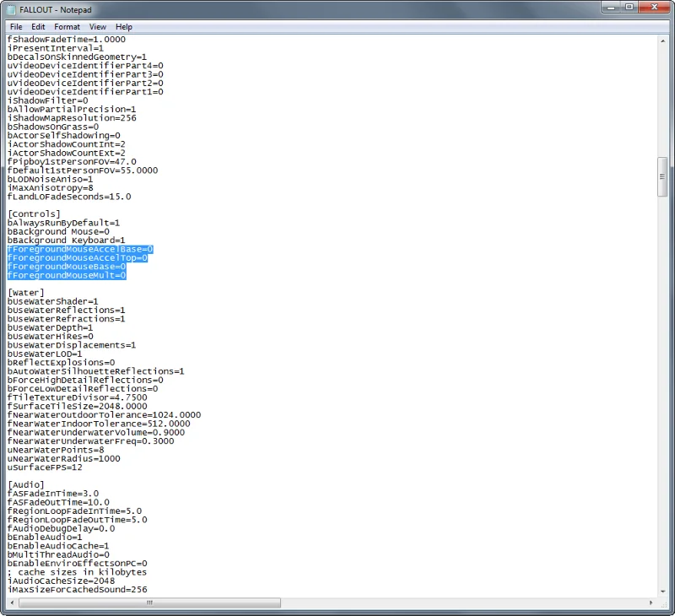Click the [Water] section header
The image size is (675, 616).
click(x=26, y=293)
